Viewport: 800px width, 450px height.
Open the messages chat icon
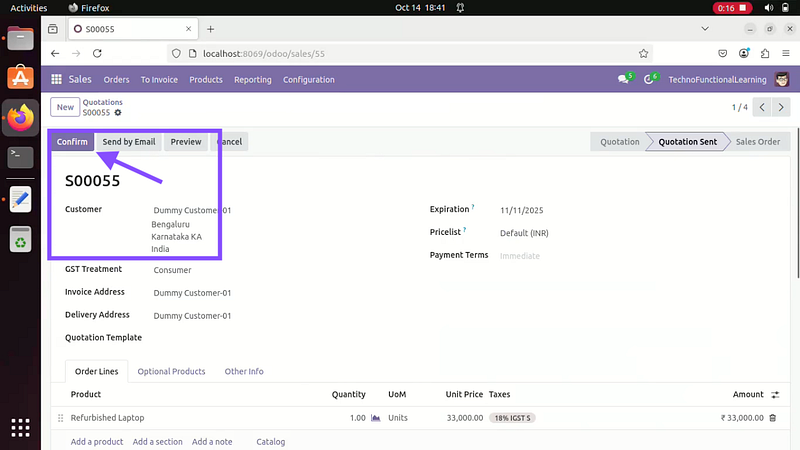pyautogui.click(x=624, y=79)
